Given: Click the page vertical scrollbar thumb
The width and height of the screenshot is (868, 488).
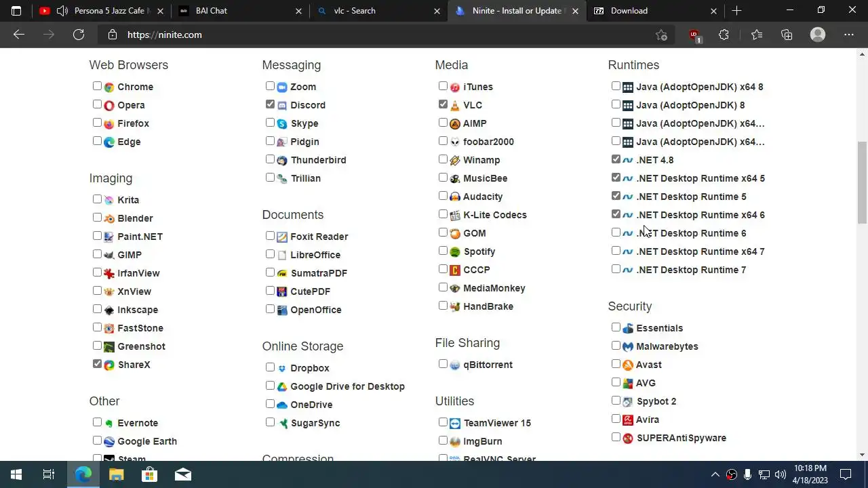Looking at the screenshot, I should click(x=862, y=182).
